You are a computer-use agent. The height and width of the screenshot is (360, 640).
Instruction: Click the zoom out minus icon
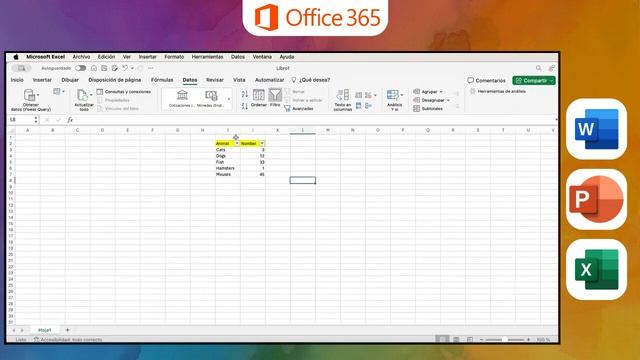click(482, 340)
